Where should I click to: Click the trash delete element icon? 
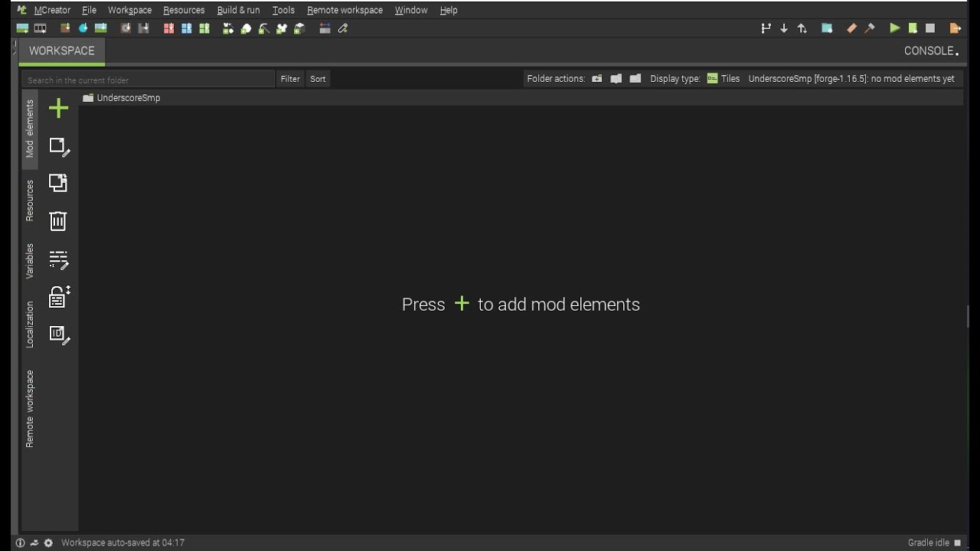(x=58, y=221)
